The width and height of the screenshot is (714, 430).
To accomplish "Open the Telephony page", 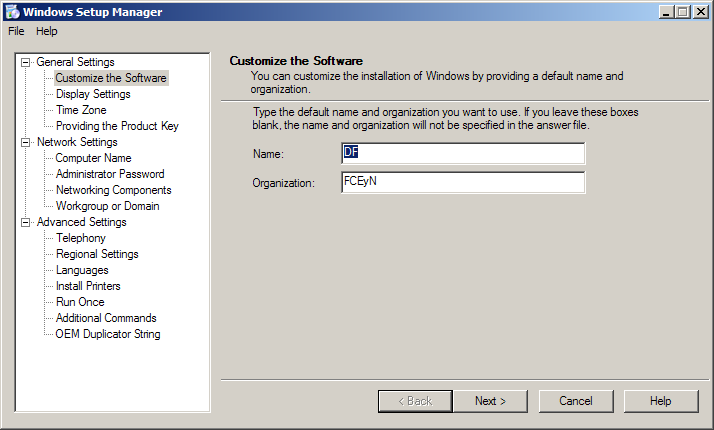I will pyautogui.click(x=81, y=238).
